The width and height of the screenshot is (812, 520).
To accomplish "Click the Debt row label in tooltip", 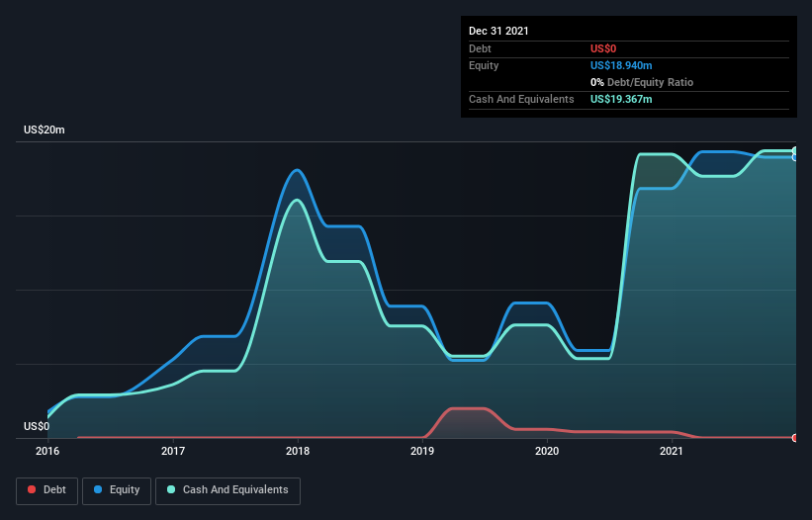I will click(x=480, y=48).
